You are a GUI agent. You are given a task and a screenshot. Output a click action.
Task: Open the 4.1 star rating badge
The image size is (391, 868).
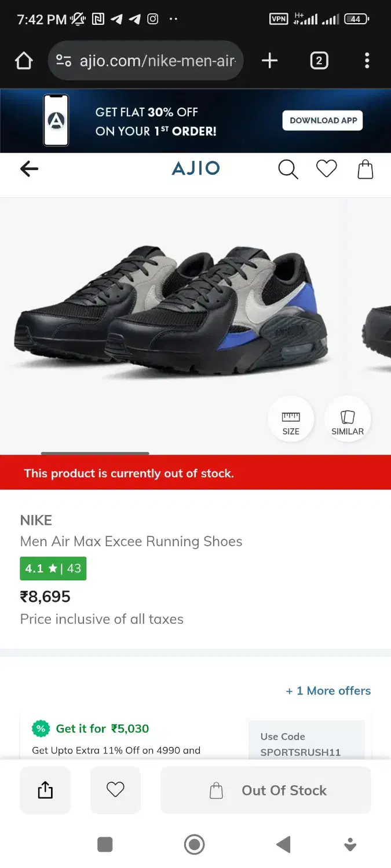point(53,568)
